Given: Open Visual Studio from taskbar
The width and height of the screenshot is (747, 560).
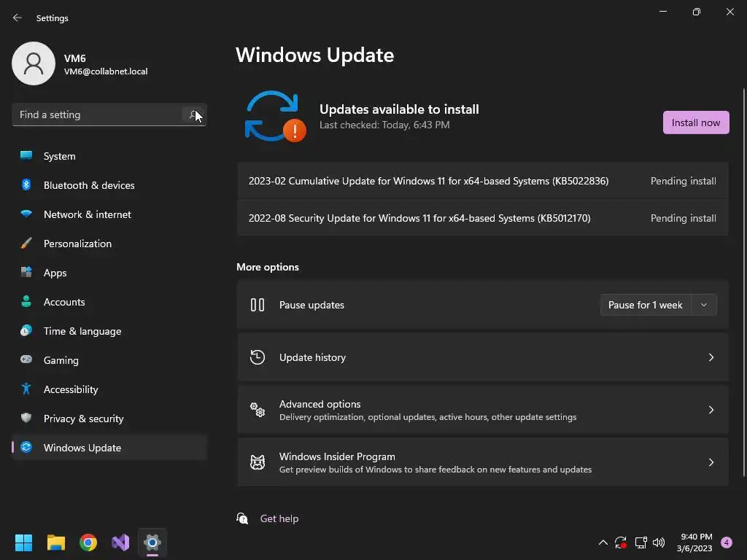Looking at the screenshot, I should point(120,542).
